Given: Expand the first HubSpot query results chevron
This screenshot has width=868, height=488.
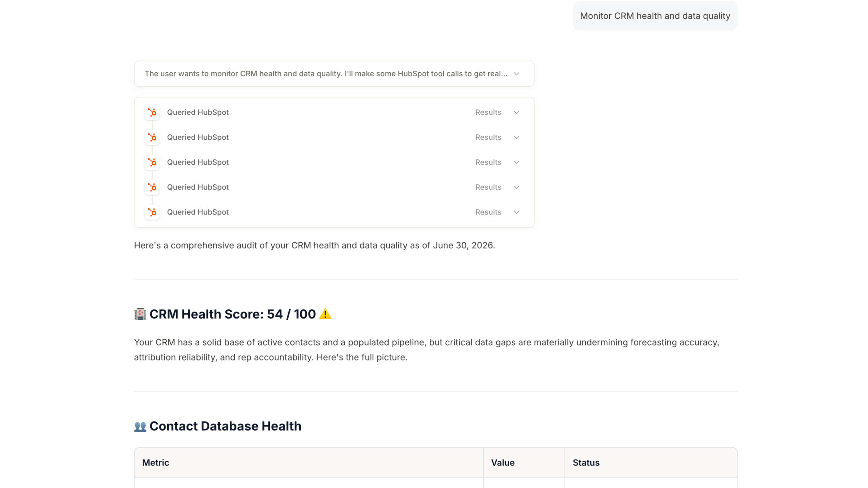Looking at the screenshot, I should click(x=516, y=112).
